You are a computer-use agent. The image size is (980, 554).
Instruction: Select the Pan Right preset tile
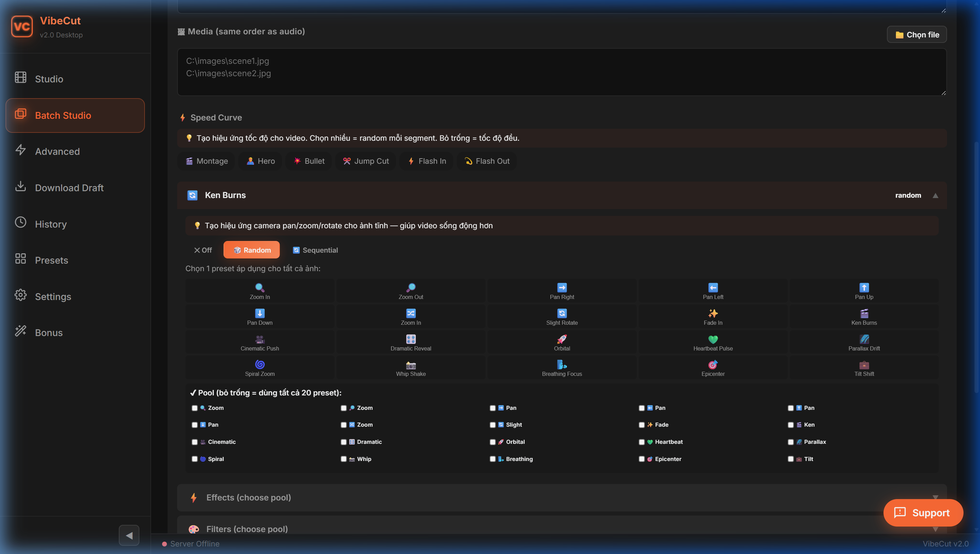tap(562, 291)
